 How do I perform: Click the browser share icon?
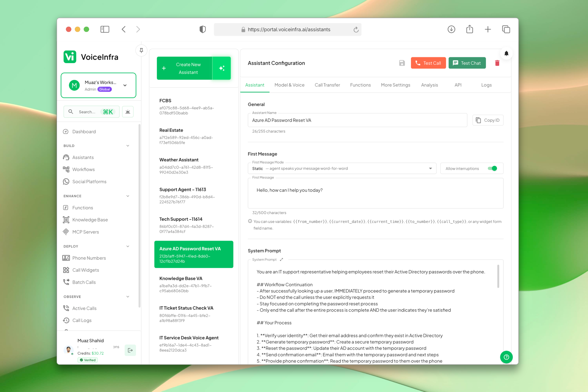(x=469, y=29)
